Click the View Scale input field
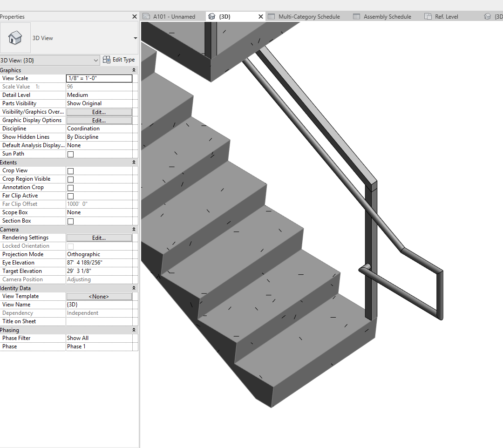Viewport: 503px width, 448px height. click(99, 78)
